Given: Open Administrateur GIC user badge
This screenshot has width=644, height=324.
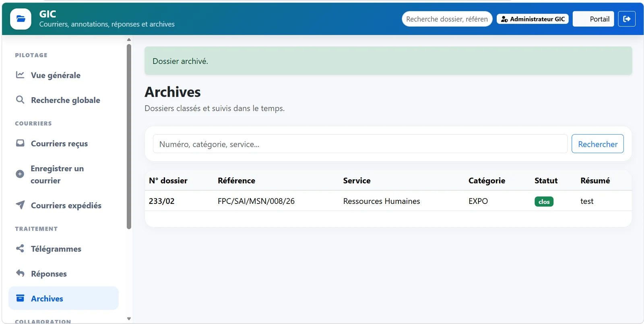Looking at the screenshot, I should coord(533,19).
